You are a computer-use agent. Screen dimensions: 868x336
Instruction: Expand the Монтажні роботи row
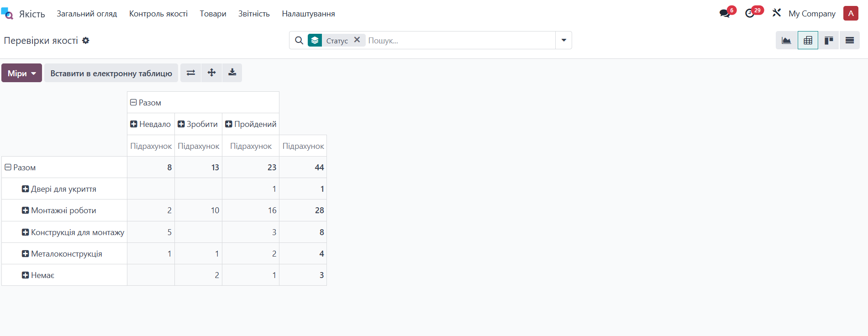(26, 210)
